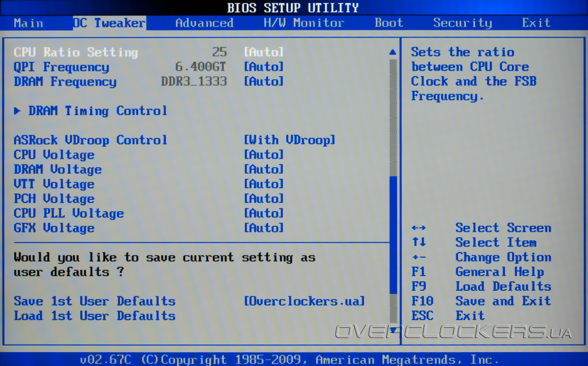This screenshot has width=588, height=366.
Task: Select the CPU PLL Voltage label
Action: (x=69, y=214)
